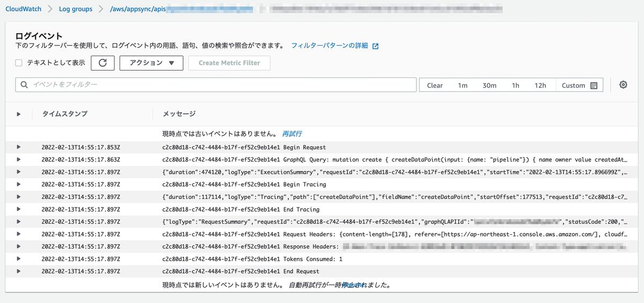Click the Begin Request message text
Screen dimensions: 644x303
tap(244, 147)
